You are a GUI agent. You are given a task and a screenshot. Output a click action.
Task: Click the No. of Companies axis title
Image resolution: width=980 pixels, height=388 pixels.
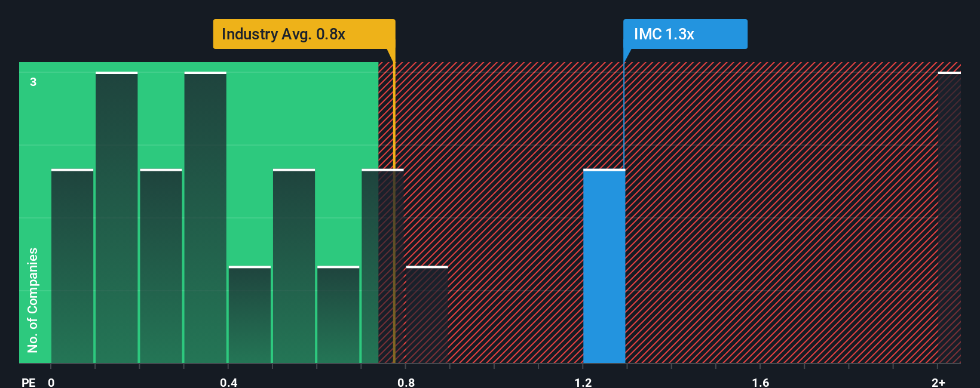point(33,300)
